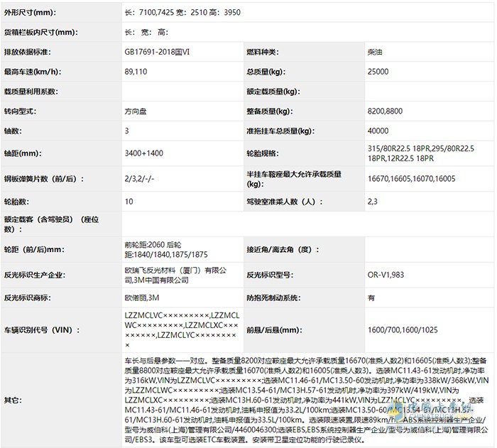Click the steering value 方向盘
This screenshot has width=497, height=448.
point(136,111)
